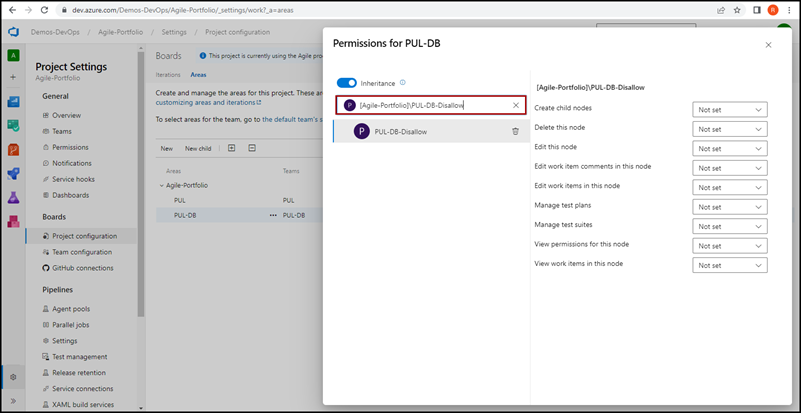Open Boards icon in left rail
Viewport: 801px width, 413px height.
pos(13,101)
